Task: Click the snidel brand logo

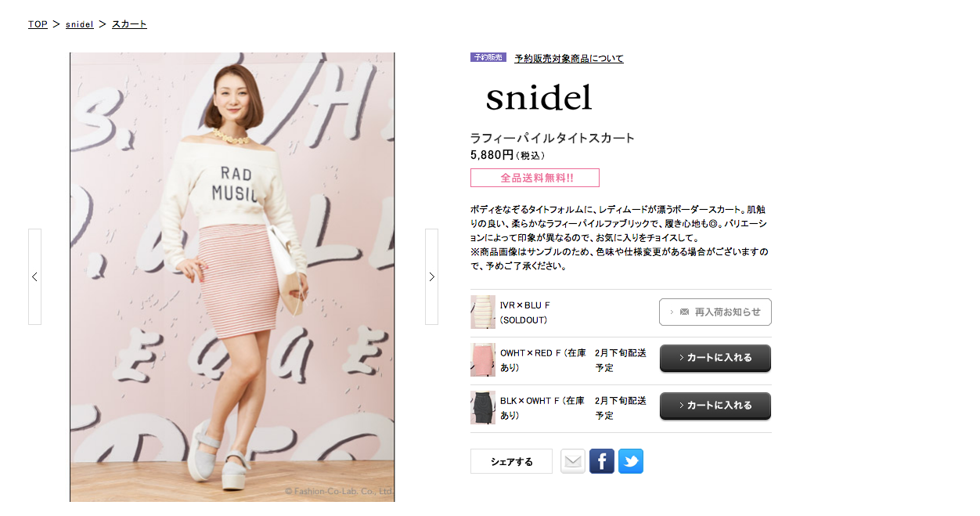Action: pyautogui.click(x=539, y=98)
